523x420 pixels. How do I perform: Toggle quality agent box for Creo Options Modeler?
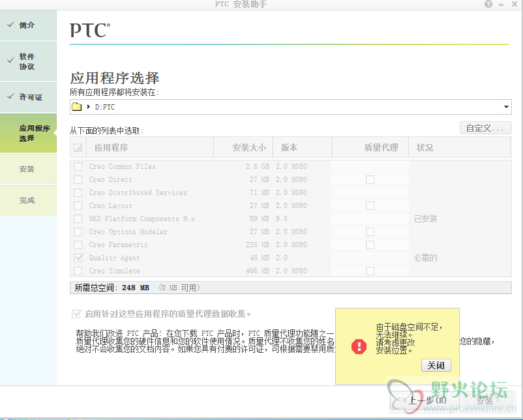370,232
